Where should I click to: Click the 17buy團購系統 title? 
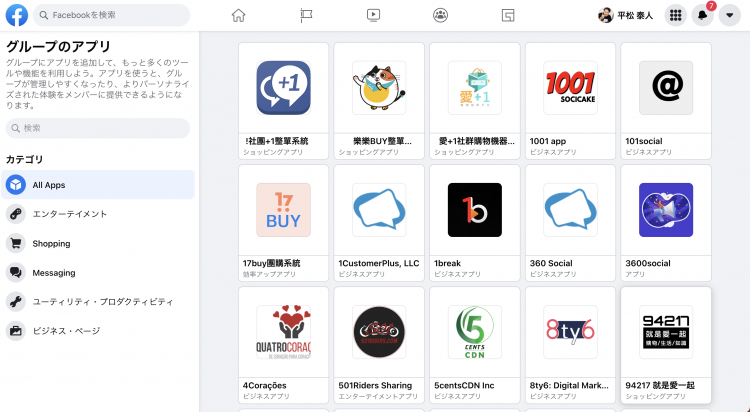(271, 263)
